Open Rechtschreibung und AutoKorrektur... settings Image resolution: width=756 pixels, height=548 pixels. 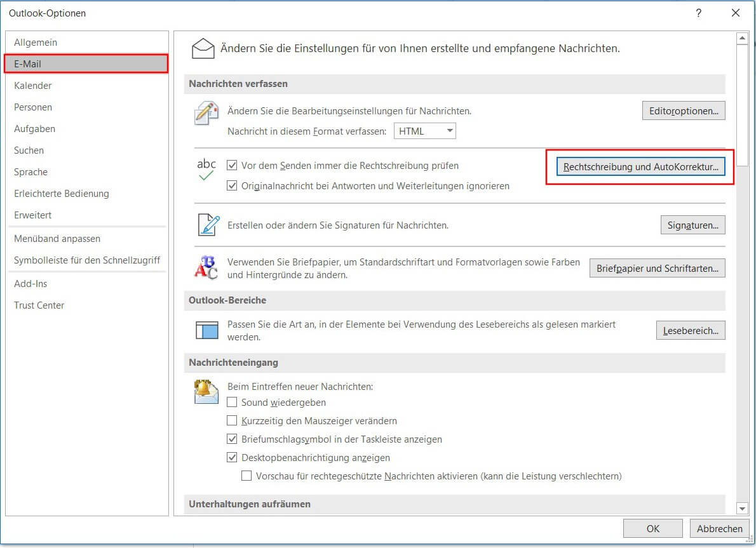point(640,167)
